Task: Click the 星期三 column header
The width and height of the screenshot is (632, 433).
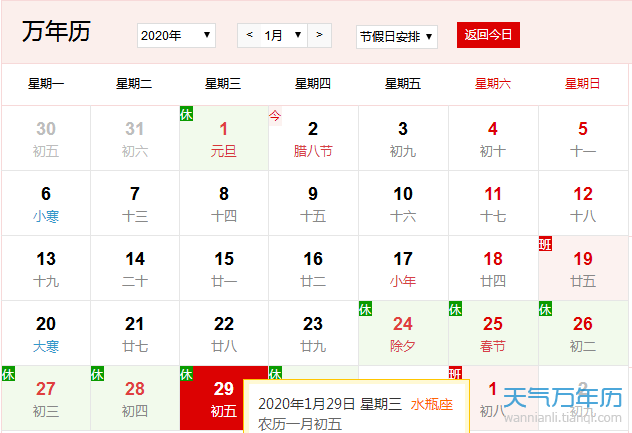Action: pos(223,84)
